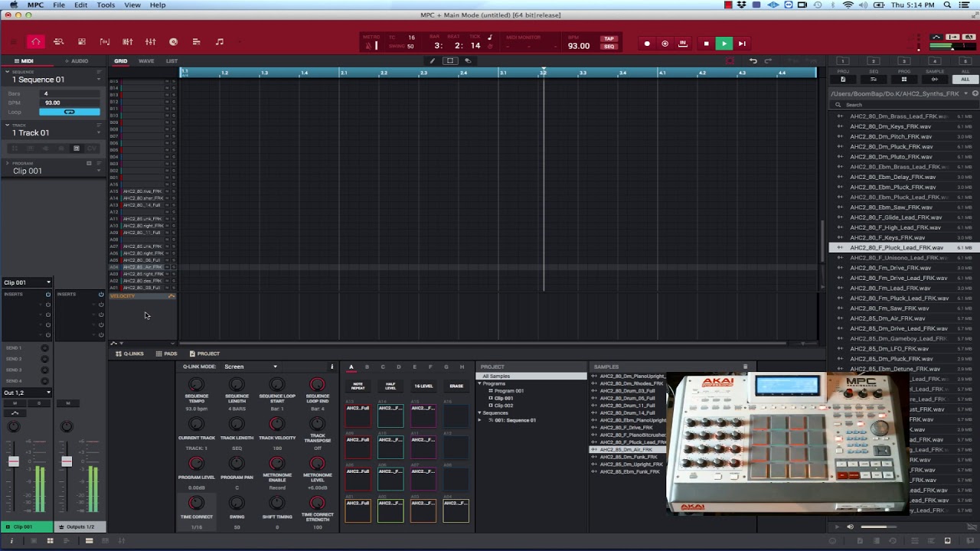Go up one folder in browser
Image resolution: width=980 pixels, height=551 pixels.
click(x=975, y=93)
